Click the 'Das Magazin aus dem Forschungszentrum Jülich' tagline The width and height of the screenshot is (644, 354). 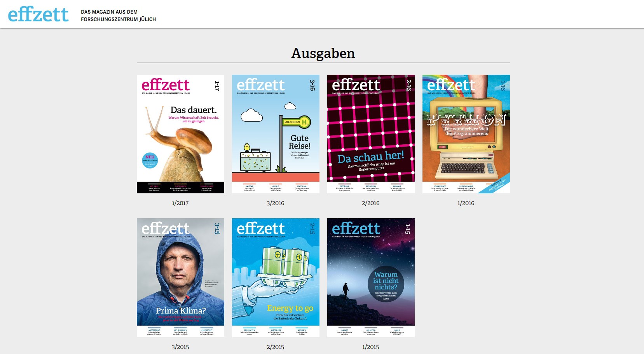(118, 16)
